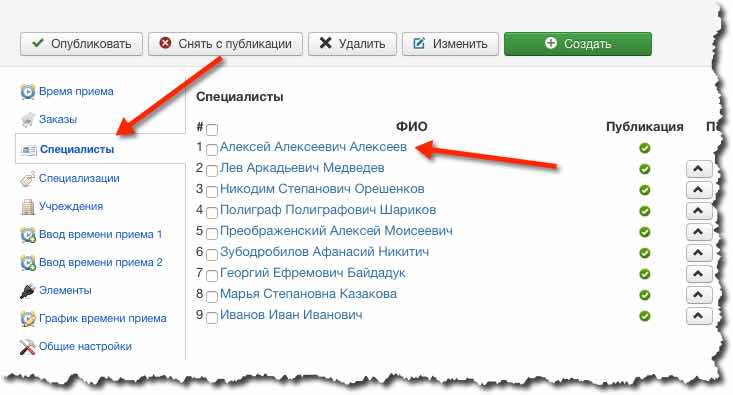Screen dimensions: 733x395
Task: Click the icon beside Ввод времени приема 2
Action: tap(28, 263)
